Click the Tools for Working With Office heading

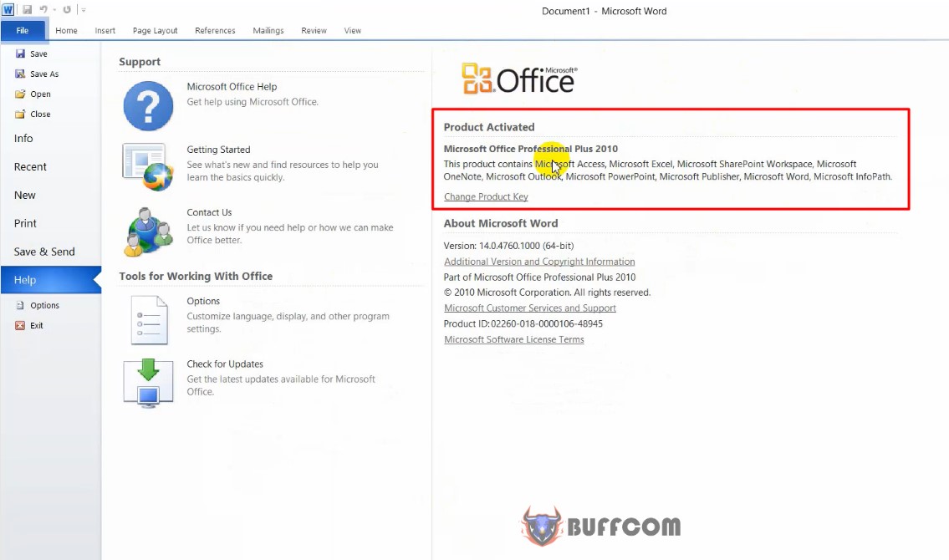(x=196, y=277)
